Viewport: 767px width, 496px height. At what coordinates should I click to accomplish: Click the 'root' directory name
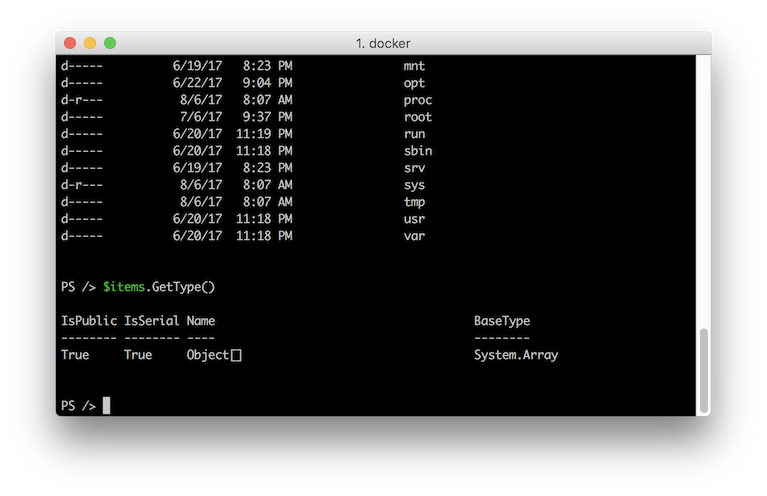[x=418, y=117]
